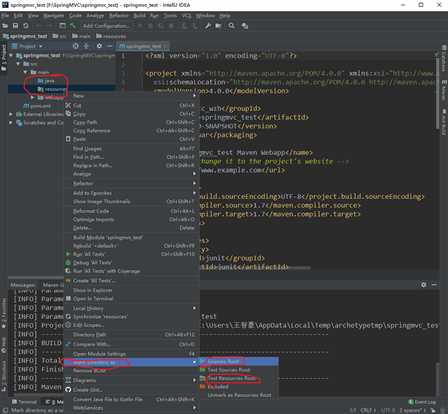Open the bottom panel gear settings icon
This screenshot has width=448, height=414.
click(x=424, y=285)
